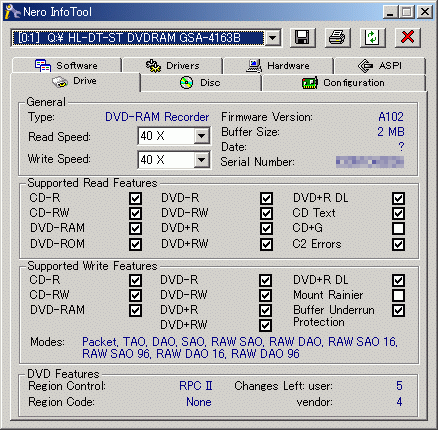Toggle DVD-R read feature checkbox
The height and width of the screenshot is (430, 438).
(266, 198)
